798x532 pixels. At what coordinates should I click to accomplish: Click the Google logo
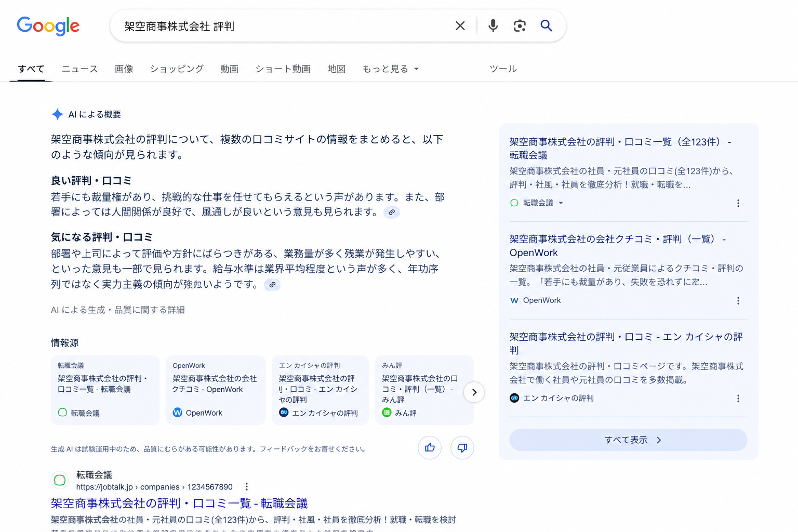coord(48,25)
